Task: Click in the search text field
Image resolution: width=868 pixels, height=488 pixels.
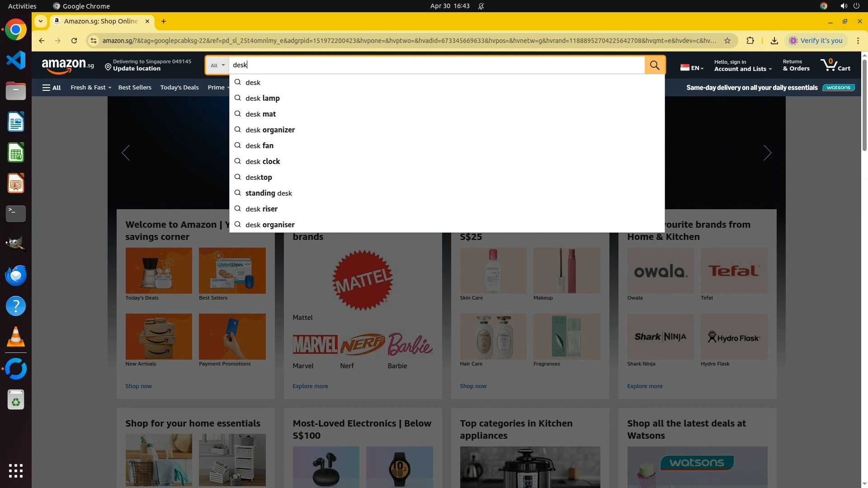Action: (434, 65)
